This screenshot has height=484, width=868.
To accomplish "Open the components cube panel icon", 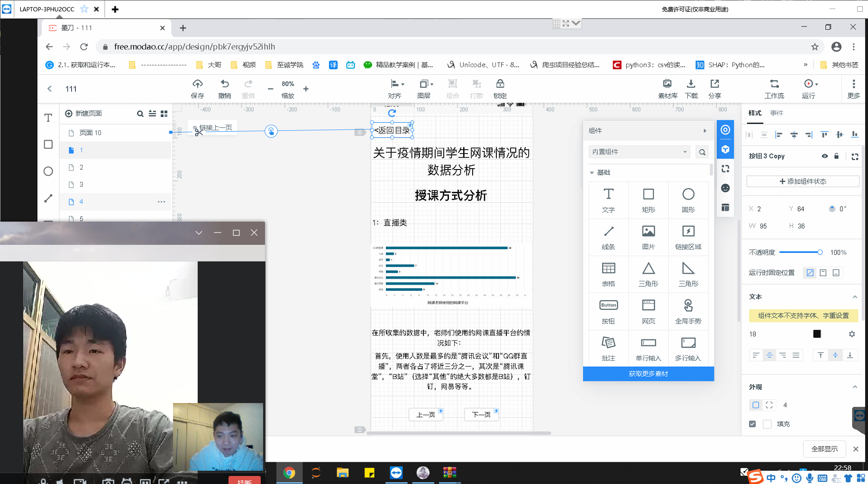I will [725, 150].
